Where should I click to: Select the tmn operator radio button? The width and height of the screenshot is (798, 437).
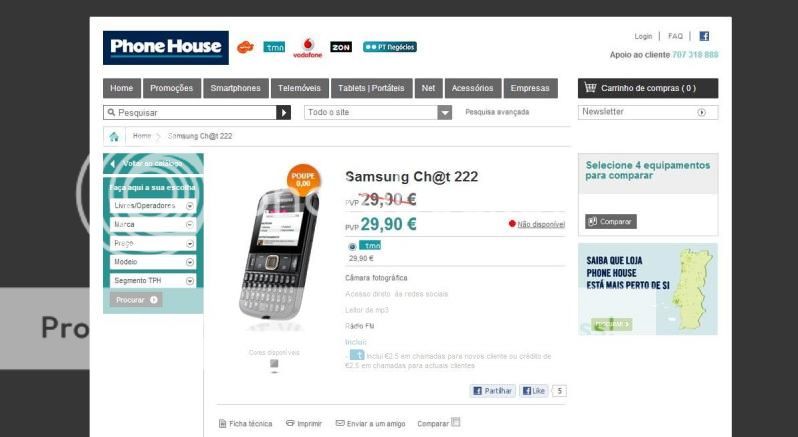coord(352,247)
